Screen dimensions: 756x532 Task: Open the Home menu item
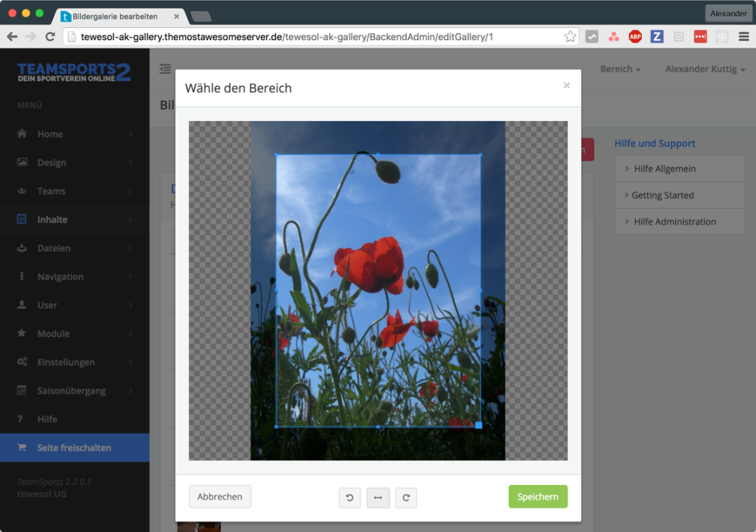point(75,134)
